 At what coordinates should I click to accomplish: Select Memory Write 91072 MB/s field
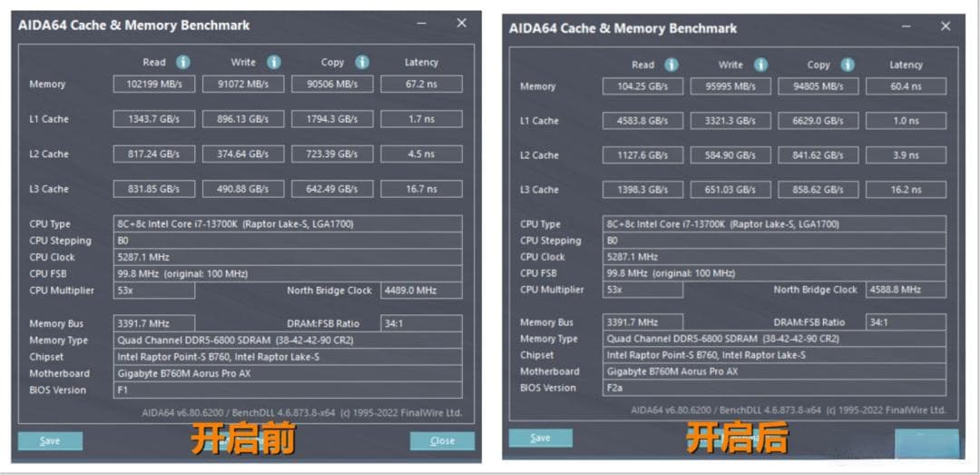[x=243, y=84]
